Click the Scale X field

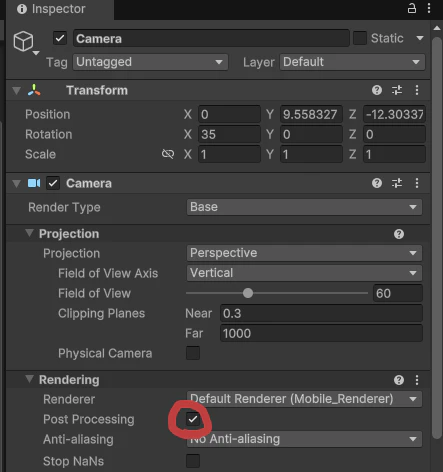229,154
